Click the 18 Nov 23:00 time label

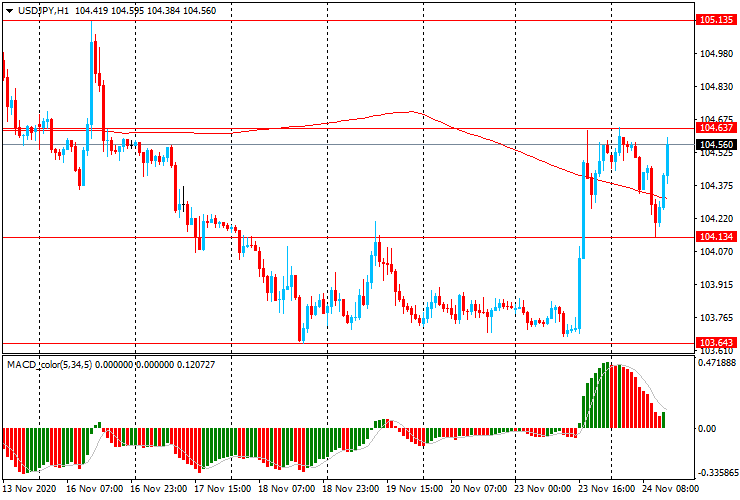[350, 488]
